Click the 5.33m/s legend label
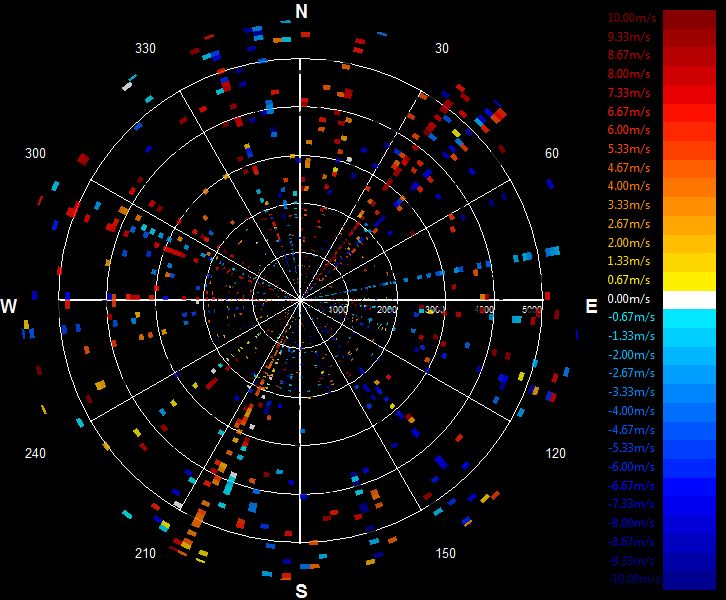Screen dimensions: 726x600 tap(629, 149)
